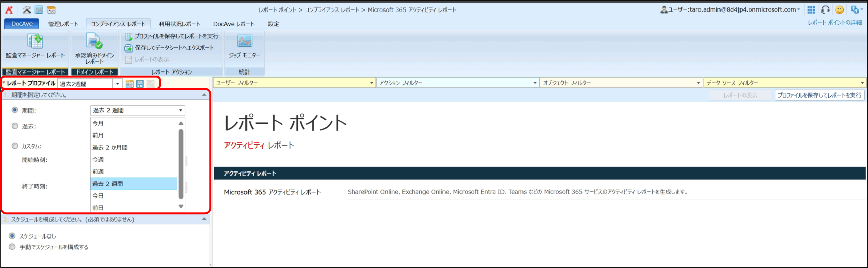The height and width of the screenshot is (268, 868).
Task: Open the Job Monitor (ジョブ モニター) icon
Action: (244, 41)
